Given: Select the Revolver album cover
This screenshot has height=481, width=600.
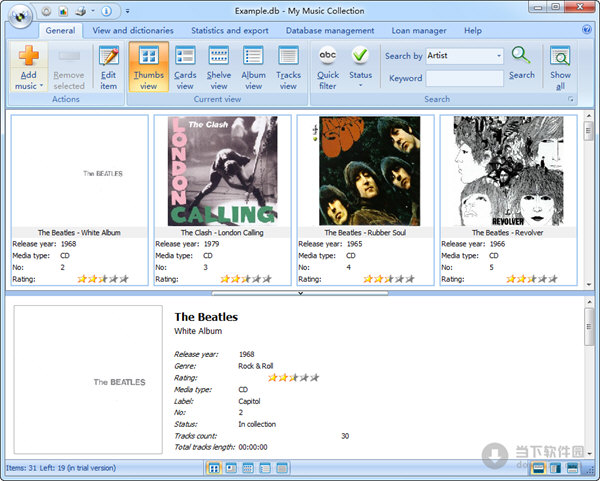Looking at the screenshot, I should pos(509,171).
